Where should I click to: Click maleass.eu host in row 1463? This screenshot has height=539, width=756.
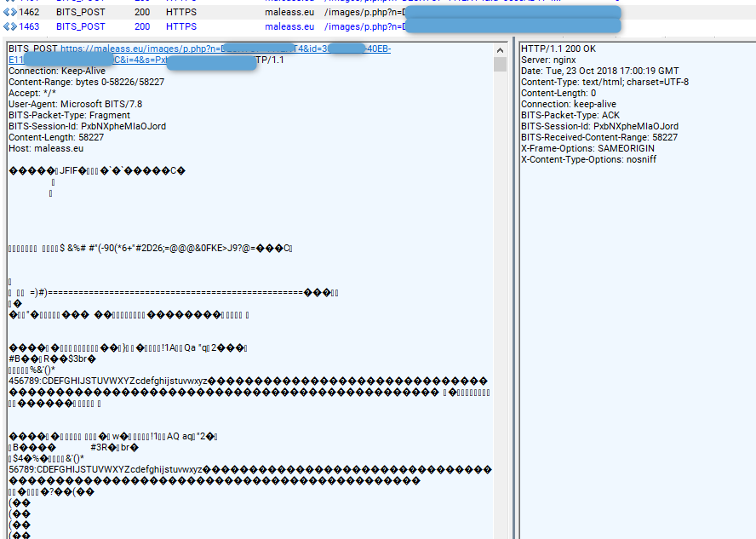coord(289,26)
